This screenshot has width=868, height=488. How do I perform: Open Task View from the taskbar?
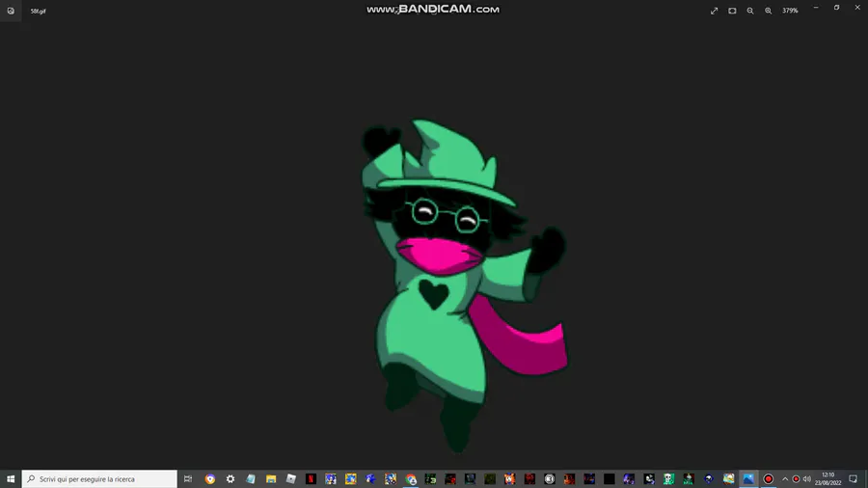(x=188, y=479)
